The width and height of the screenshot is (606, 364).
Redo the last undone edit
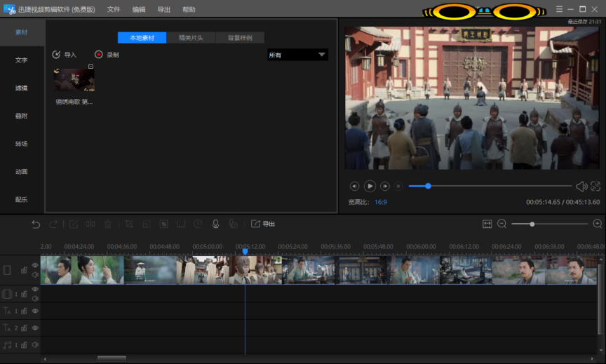53,224
